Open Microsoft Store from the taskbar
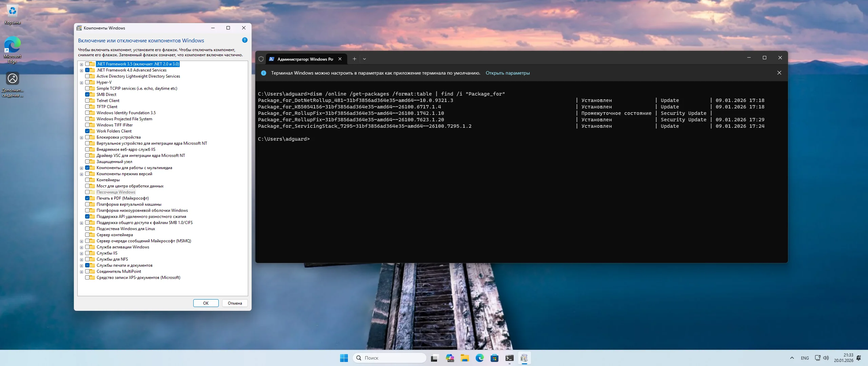The width and height of the screenshot is (868, 366). pyautogui.click(x=494, y=358)
